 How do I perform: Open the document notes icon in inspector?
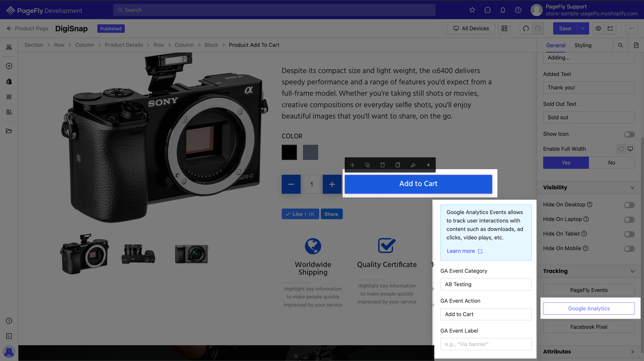(636, 45)
